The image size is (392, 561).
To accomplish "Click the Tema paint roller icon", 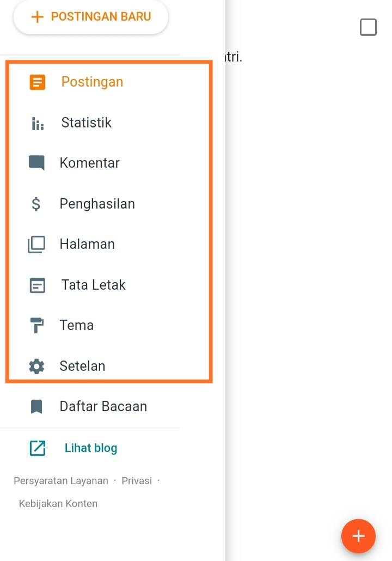I will point(37,325).
